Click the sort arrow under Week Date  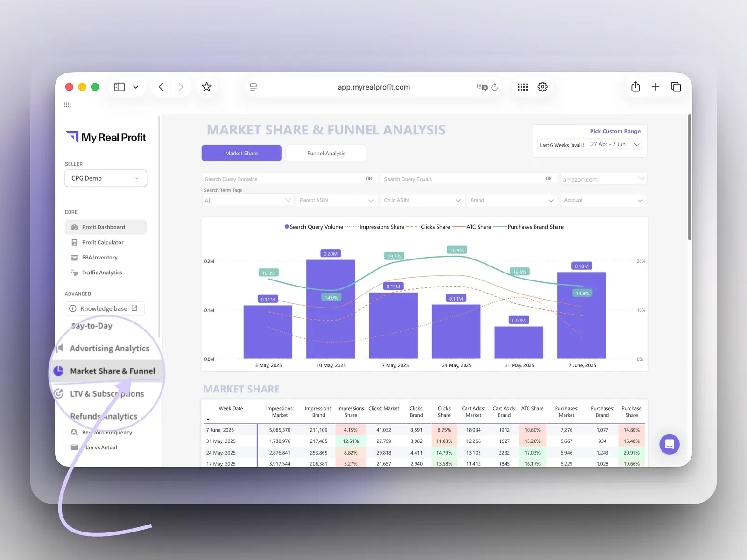[x=208, y=419]
